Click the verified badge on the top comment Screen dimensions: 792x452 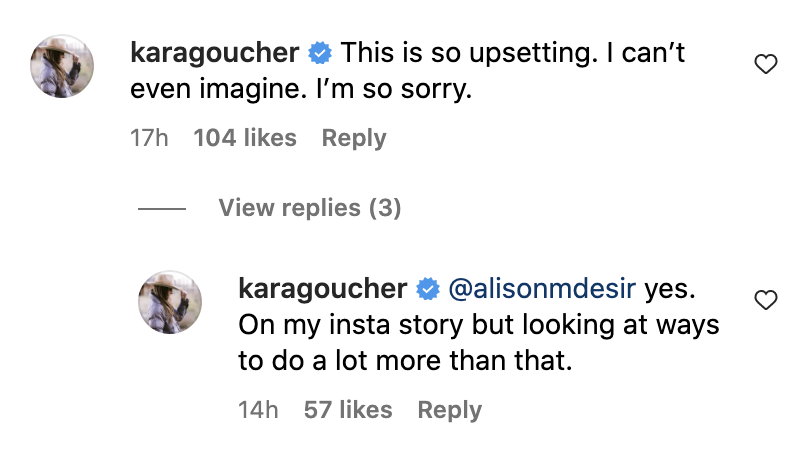tap(320, 52)
